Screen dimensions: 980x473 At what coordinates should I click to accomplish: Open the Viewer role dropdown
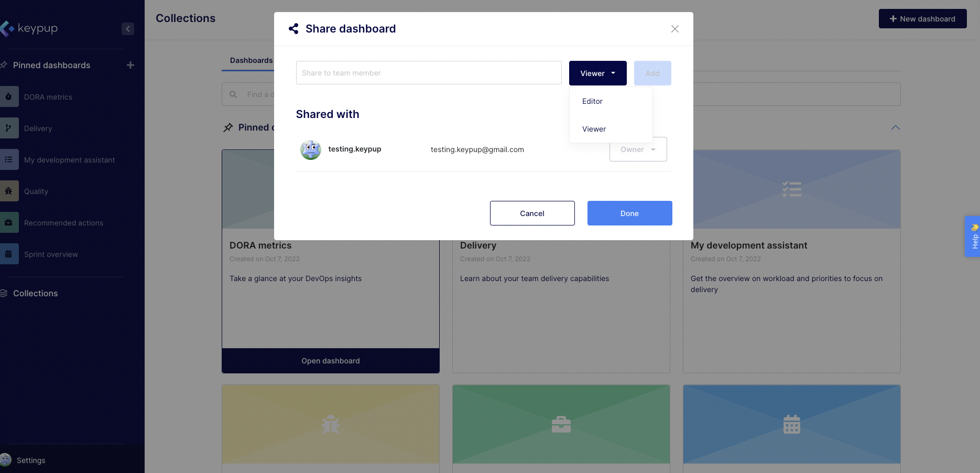[597, 73]
